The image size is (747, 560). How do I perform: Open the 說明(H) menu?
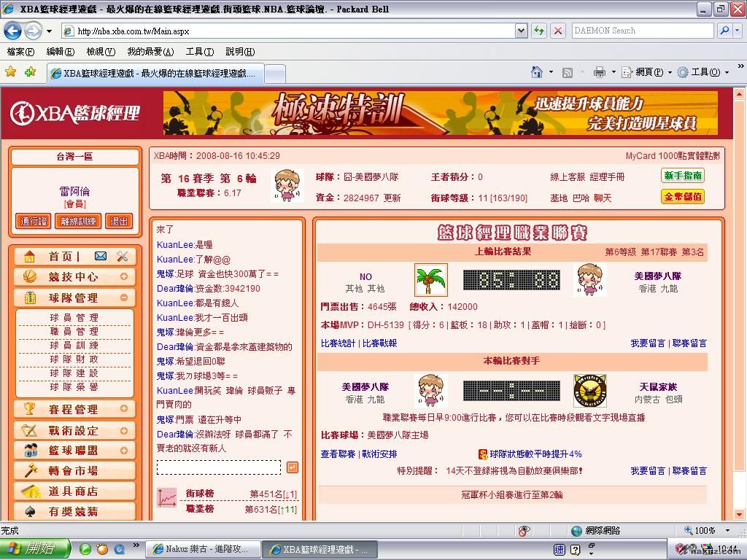(240, 52)
